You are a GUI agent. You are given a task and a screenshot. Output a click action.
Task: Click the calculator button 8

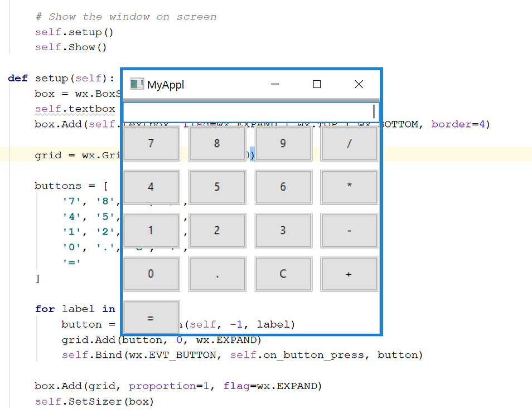point(217,143)
